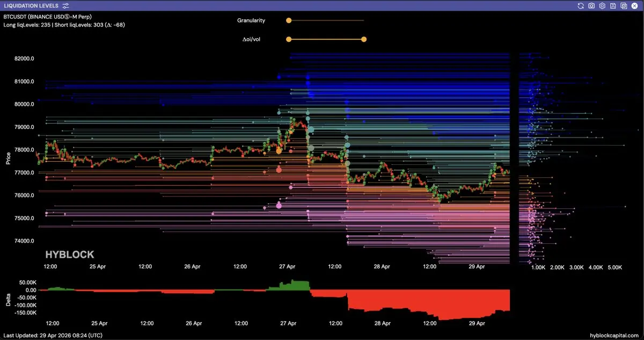Click the Granularity slider track
Image resolution: width=644 pixels, height=340 pixels.
point(326,20)
